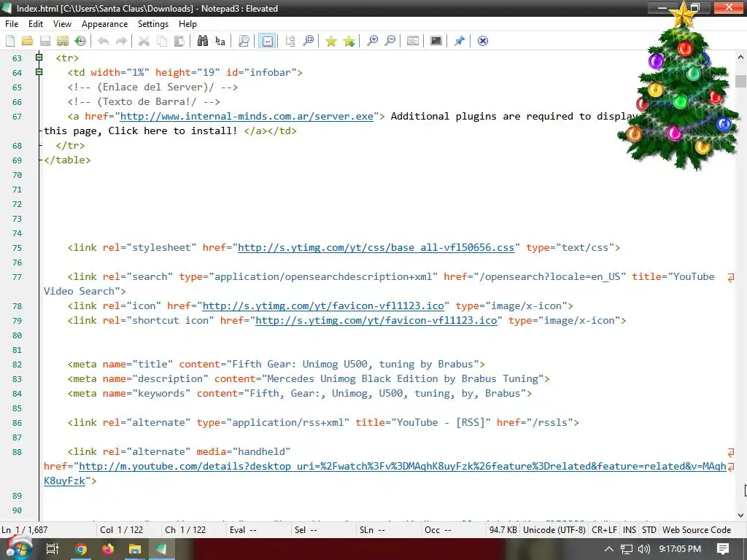Open Task View on taskbar
747x560 pixels.
click(x=52, y=549)
